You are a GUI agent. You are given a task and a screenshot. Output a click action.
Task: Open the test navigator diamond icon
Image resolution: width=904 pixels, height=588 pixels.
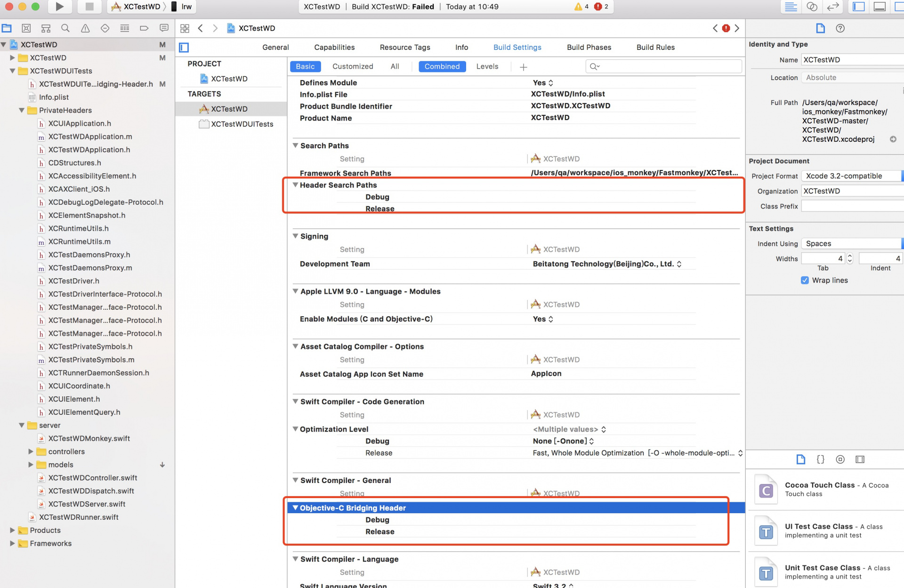[x=105, y=28]
